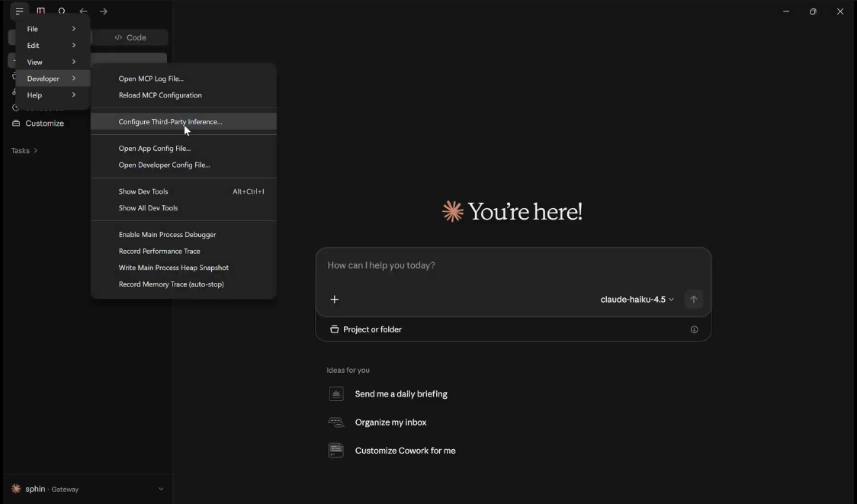857x504 pixels.
Task: Go forward with the right arrow
Action: [x=103, y=11]
